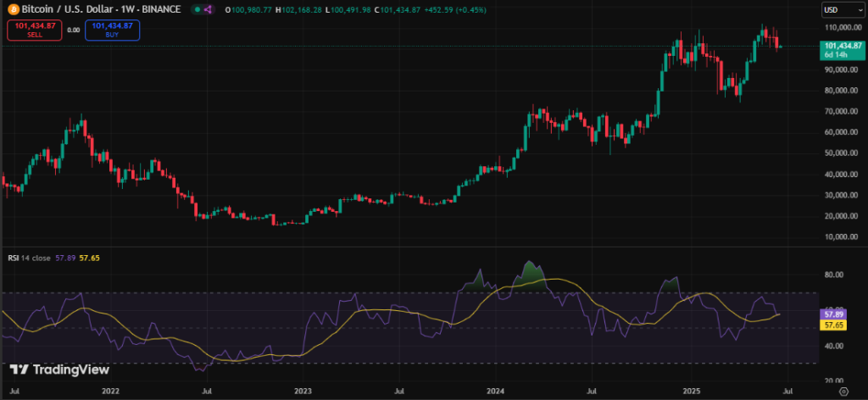The image size is (868, 400).
Task: Click the 0.00 spread value
Action: [74, 30]
